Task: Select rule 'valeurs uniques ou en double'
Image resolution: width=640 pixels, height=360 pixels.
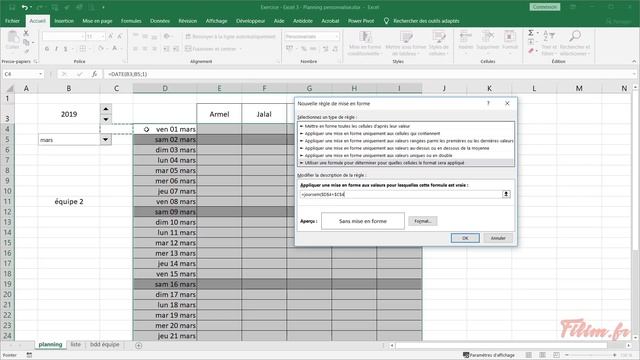Action: click(x=406, y=156)
